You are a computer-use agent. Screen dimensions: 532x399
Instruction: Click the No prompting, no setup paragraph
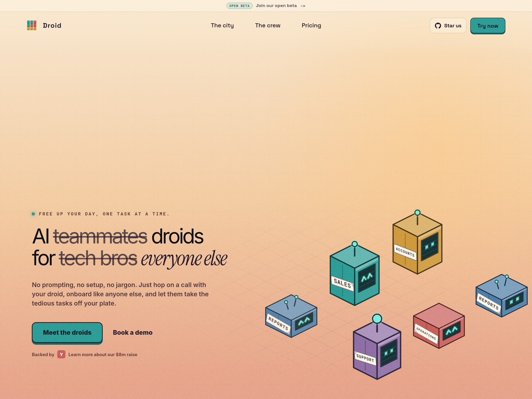coord(121,294)
